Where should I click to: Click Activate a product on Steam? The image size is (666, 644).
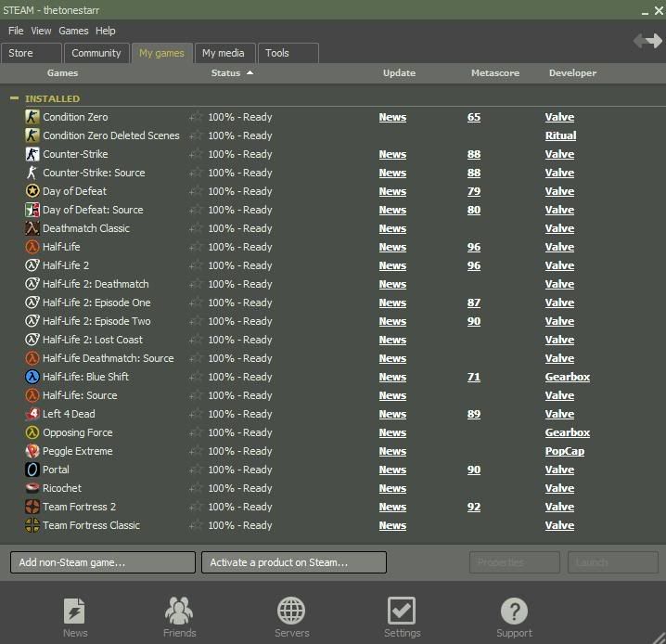[x=294, y=562]
